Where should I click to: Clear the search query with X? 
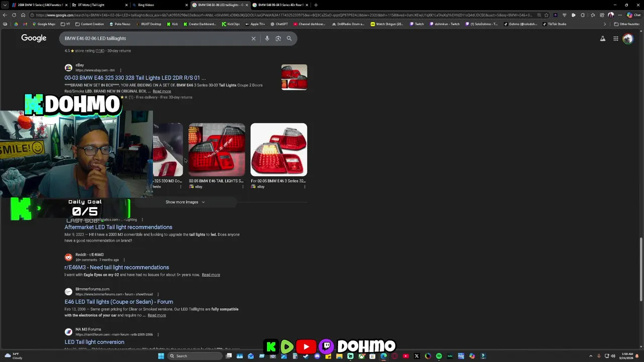254,38
